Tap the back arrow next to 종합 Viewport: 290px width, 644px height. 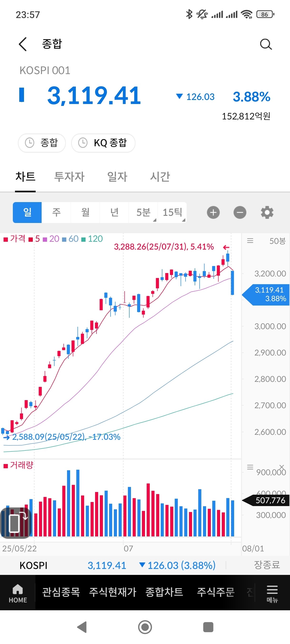[x=23, y=44]
